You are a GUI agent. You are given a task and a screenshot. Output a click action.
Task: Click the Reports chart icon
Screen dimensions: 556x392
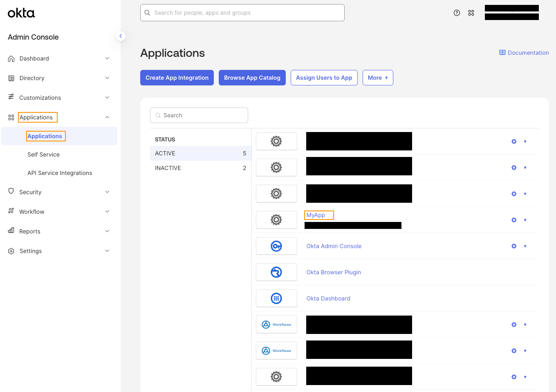[11, 231]
